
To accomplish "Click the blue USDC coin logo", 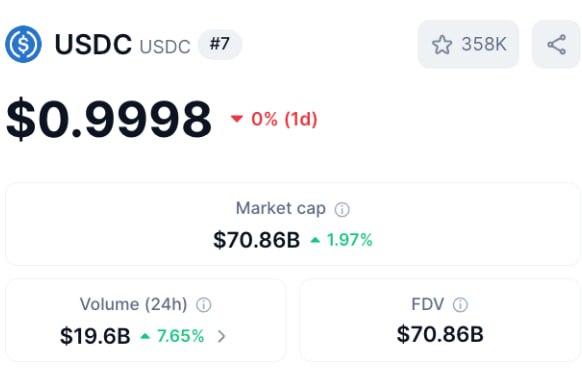I will click(x=23, y=44).
